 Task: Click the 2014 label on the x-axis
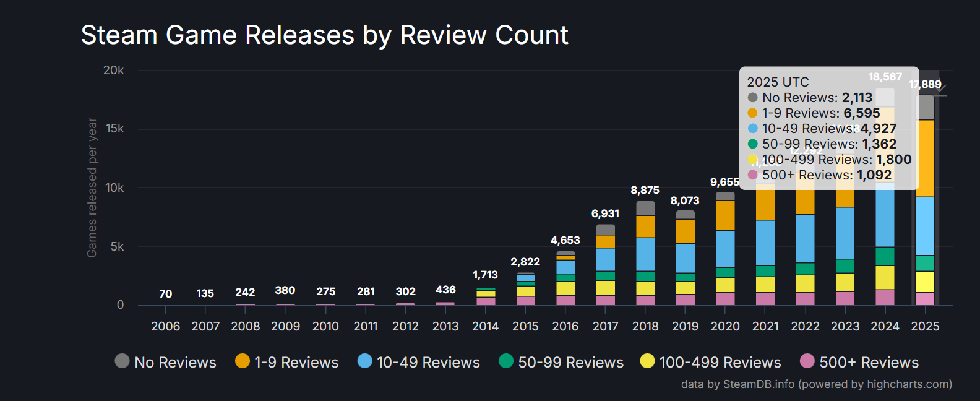click(x=485, y=326)
